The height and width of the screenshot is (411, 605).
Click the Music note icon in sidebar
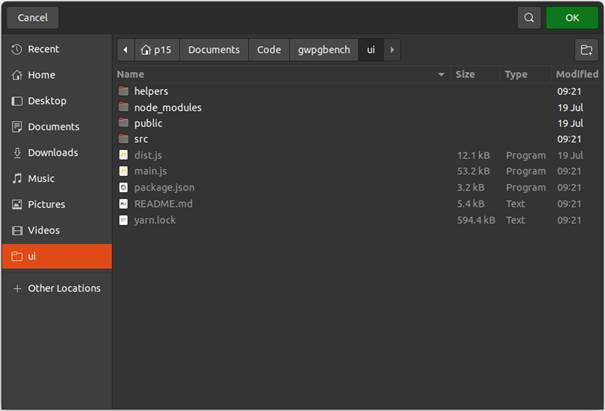coord(17,178)
